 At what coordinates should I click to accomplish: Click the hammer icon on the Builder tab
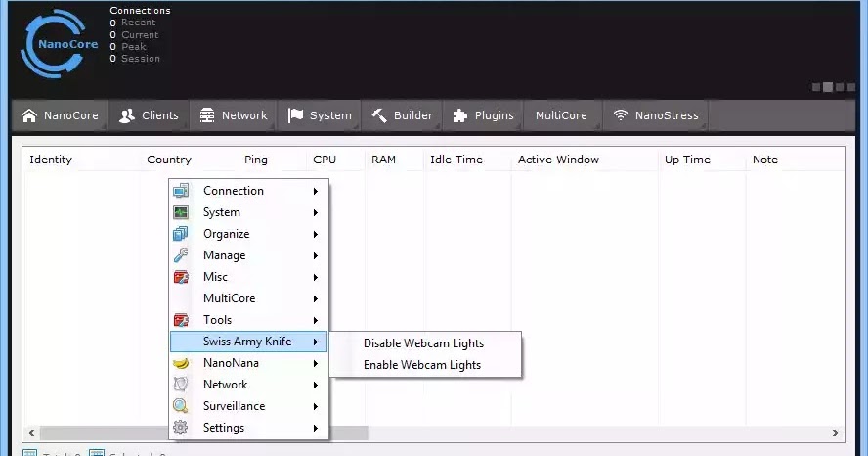379,115
